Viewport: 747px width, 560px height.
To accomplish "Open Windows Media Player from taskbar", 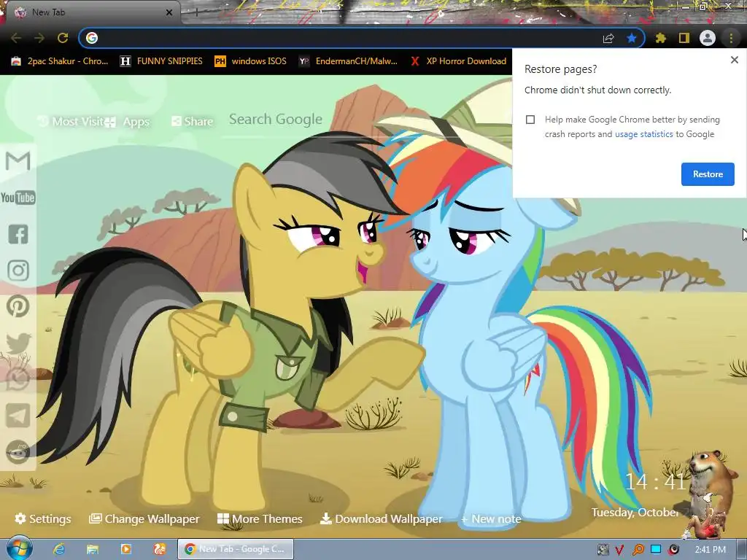I will coord(125,549).
